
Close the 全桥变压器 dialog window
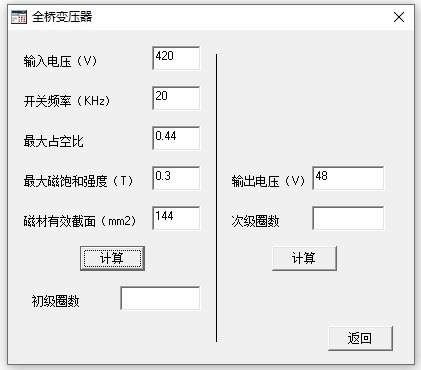point(399,17)
